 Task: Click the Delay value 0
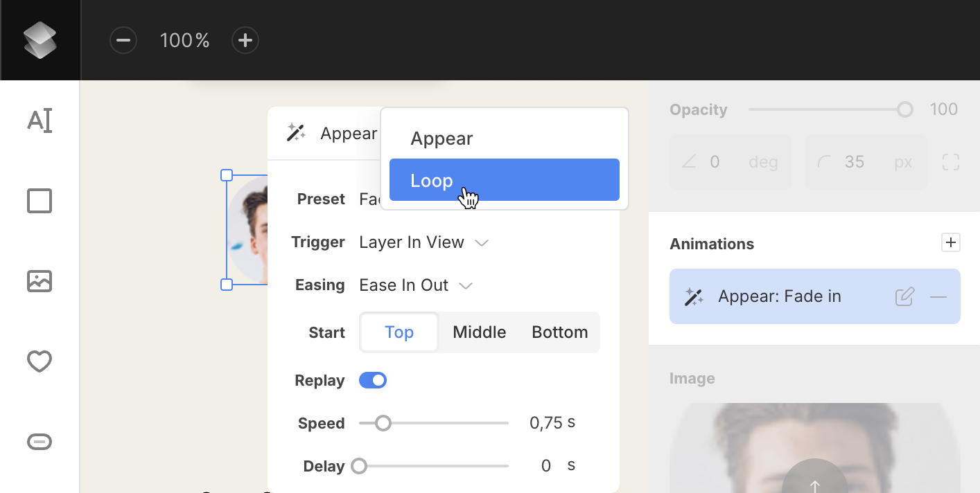(x=546, y=466)
